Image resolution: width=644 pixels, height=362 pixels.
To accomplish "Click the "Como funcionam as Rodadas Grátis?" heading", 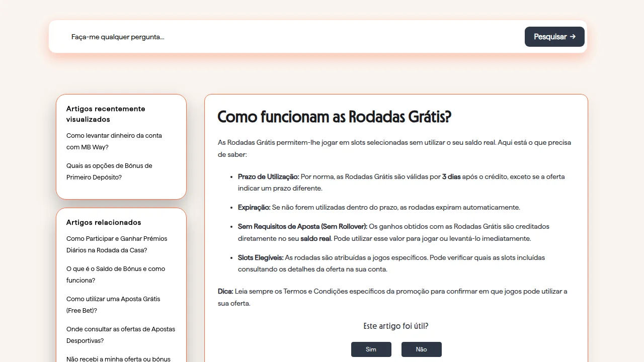I will 335,117.
